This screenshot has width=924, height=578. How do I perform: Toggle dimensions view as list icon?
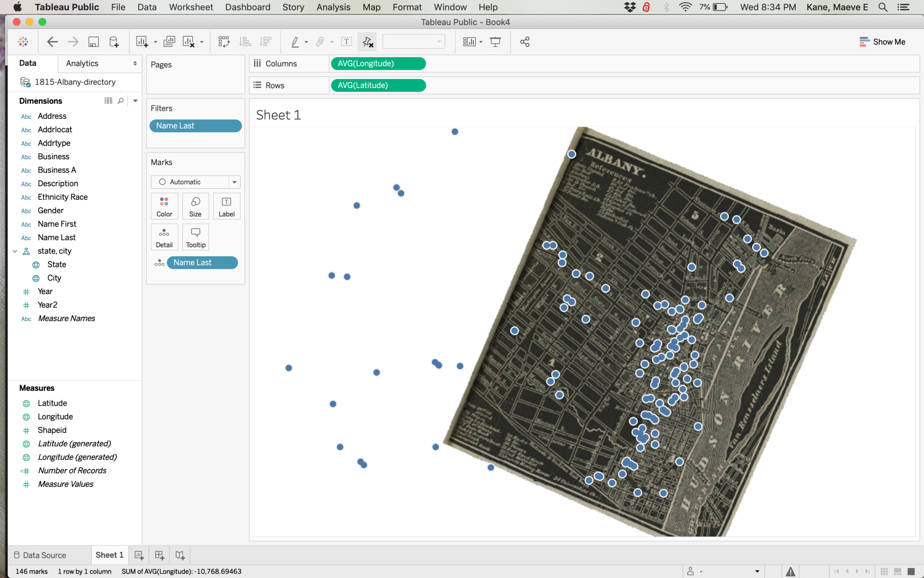pyautogui.click(x=108, y=101)
